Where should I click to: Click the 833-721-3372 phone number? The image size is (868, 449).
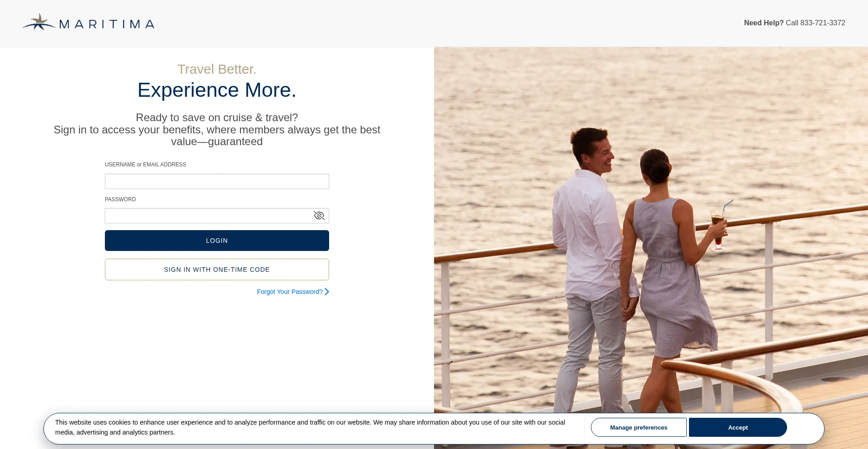pos(822,23)
